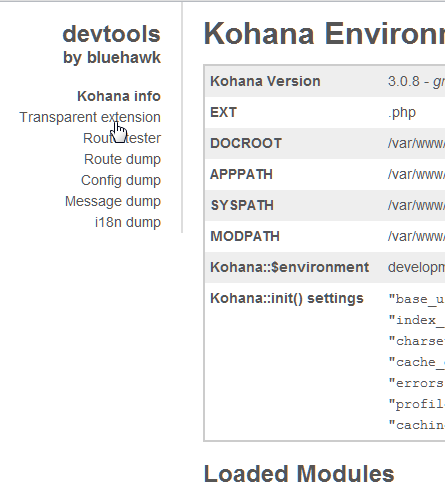Open the Transparent extension link
This screenshot has width=445, height=487.
[90, 117]
